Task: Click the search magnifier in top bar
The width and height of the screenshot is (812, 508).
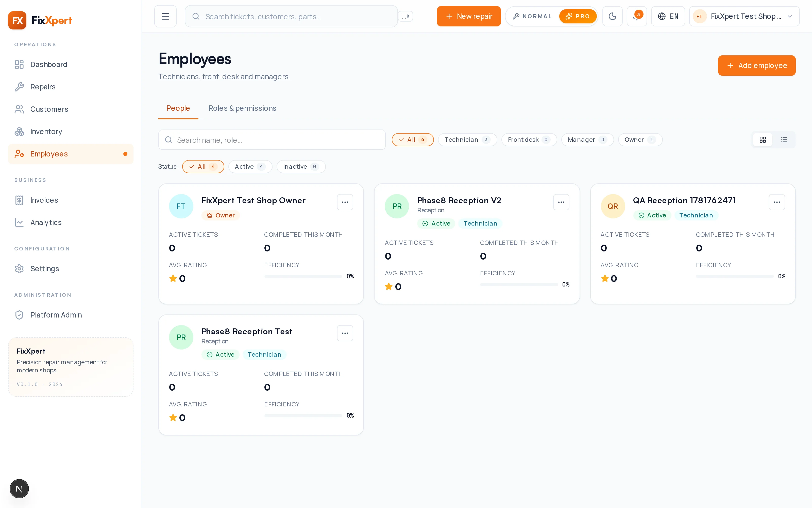Action: coord(196,17)
